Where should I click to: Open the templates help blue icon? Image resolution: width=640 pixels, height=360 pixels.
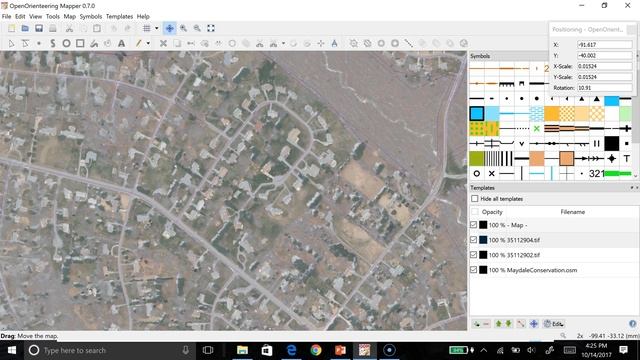(632, 324)
